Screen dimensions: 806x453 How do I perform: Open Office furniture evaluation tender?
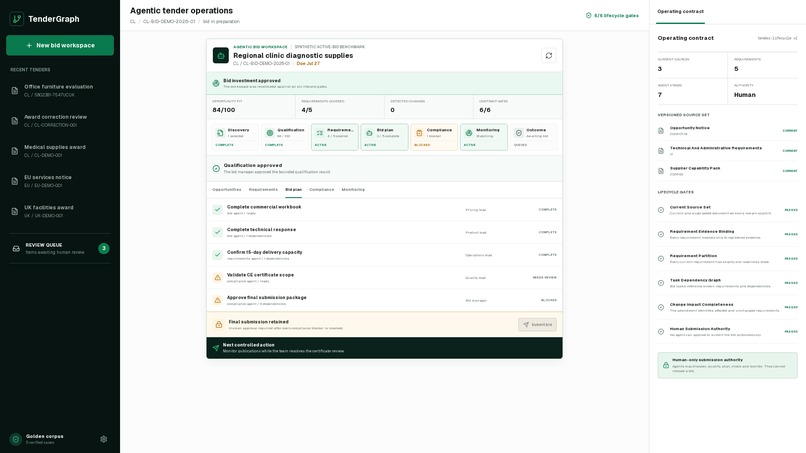[60, 90]
